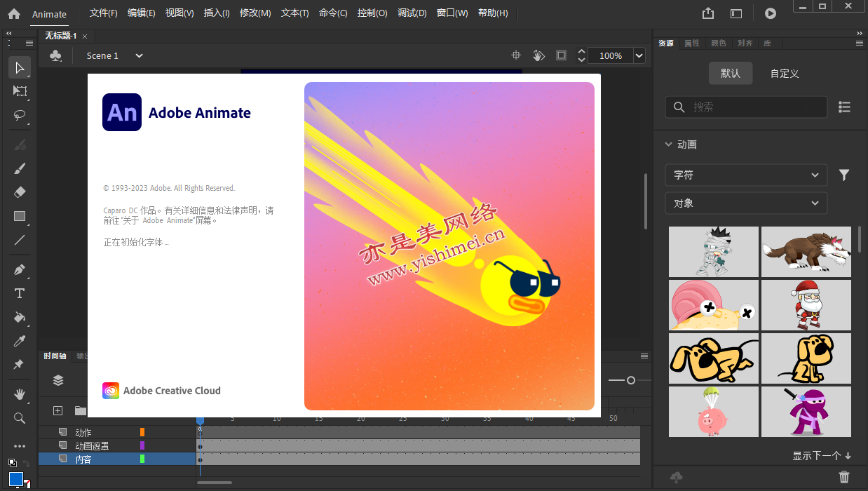
Task: Select the Hand tool
Action: [20, 394]
